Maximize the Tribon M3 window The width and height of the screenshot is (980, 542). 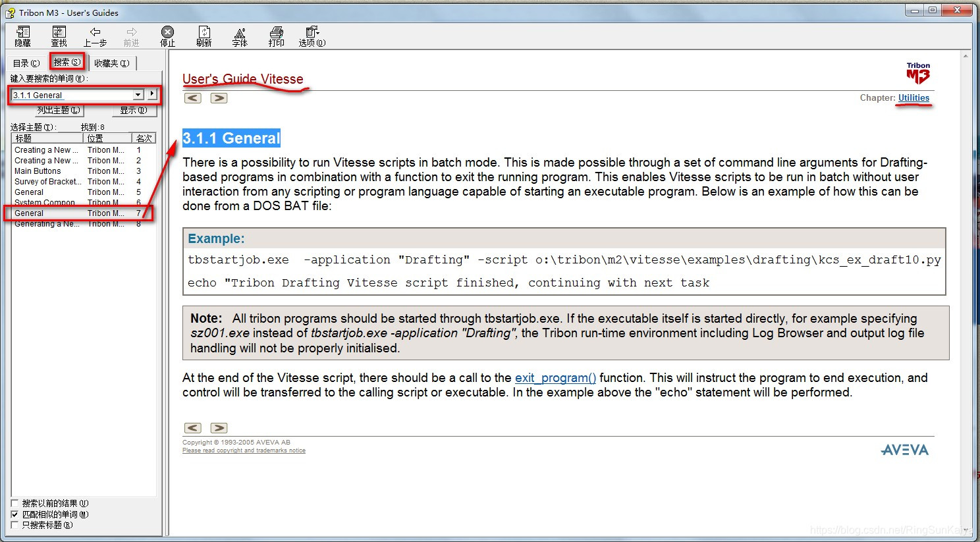(932, 10)
